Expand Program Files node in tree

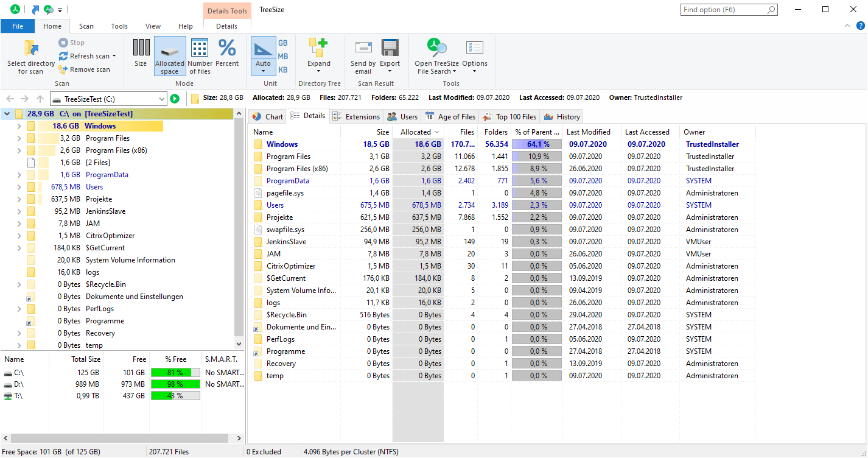click(19, 138)
